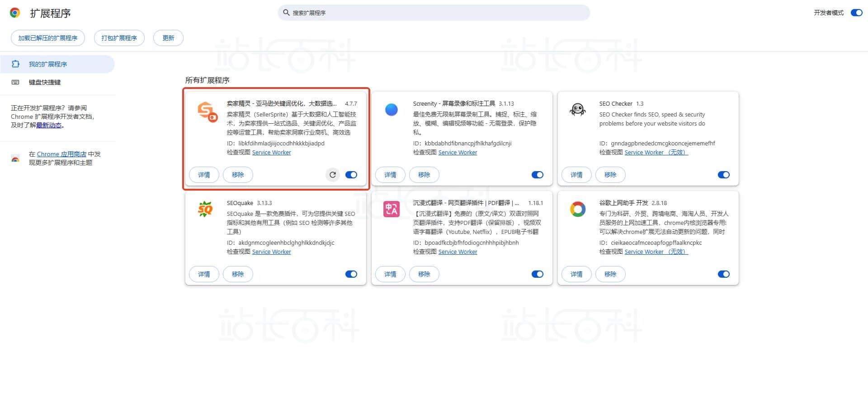Select the SEOquake extension icon
Image resolution: width=868 pixels, height=415 pixels.
pyautogui.click(x=205, y=209)
